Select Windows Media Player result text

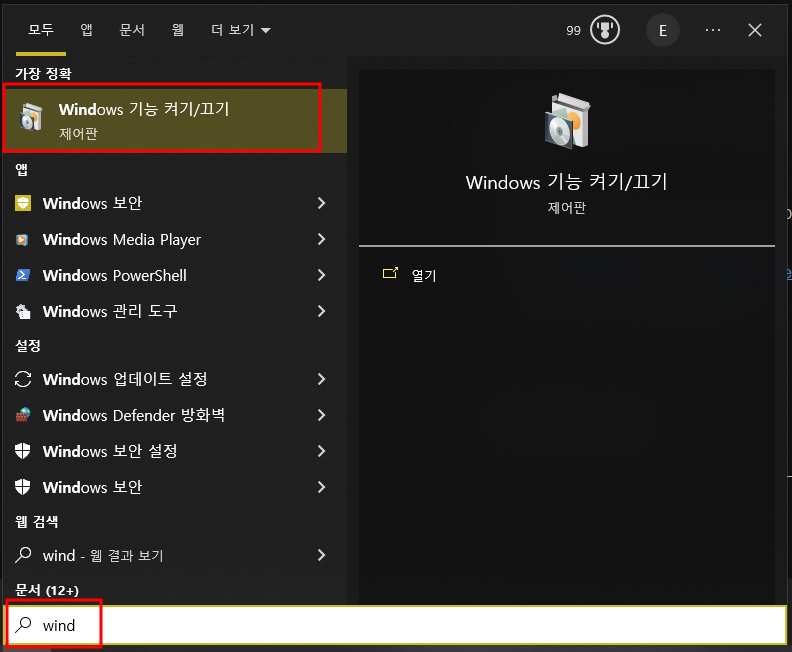(x=122, y=239)
